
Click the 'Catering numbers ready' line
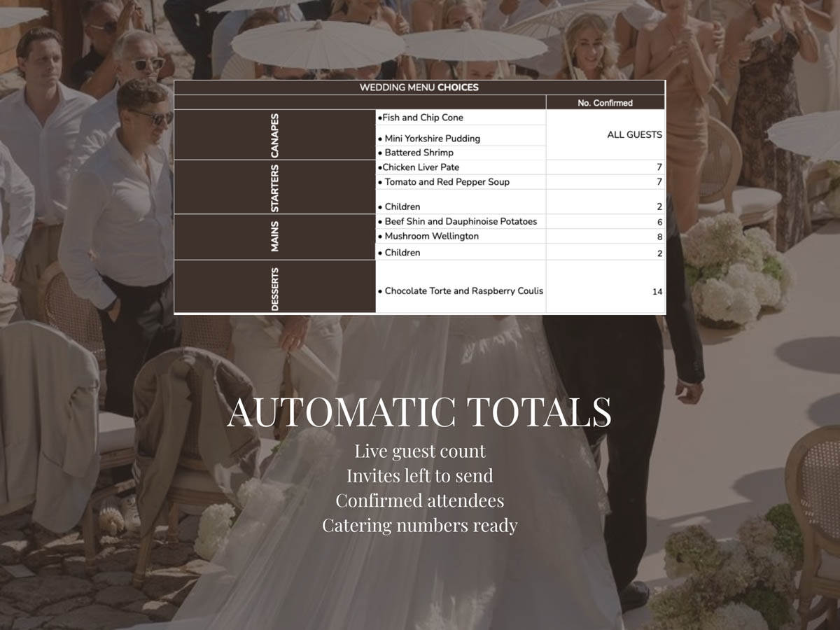pos(420,525)
